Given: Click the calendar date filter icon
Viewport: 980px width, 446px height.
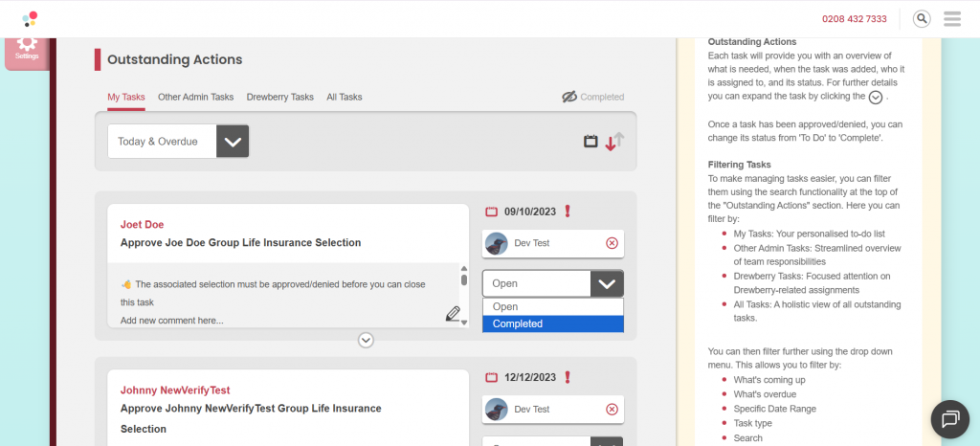Looking at the screenshot, I should [x=590, y=142].
